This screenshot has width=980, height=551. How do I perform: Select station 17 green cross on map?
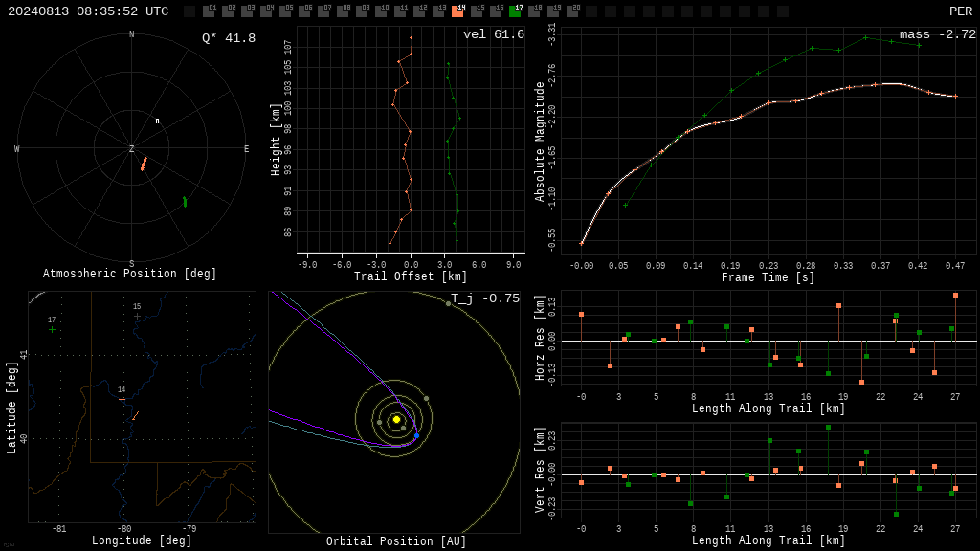pyautogui.click(x=52, y=329)
